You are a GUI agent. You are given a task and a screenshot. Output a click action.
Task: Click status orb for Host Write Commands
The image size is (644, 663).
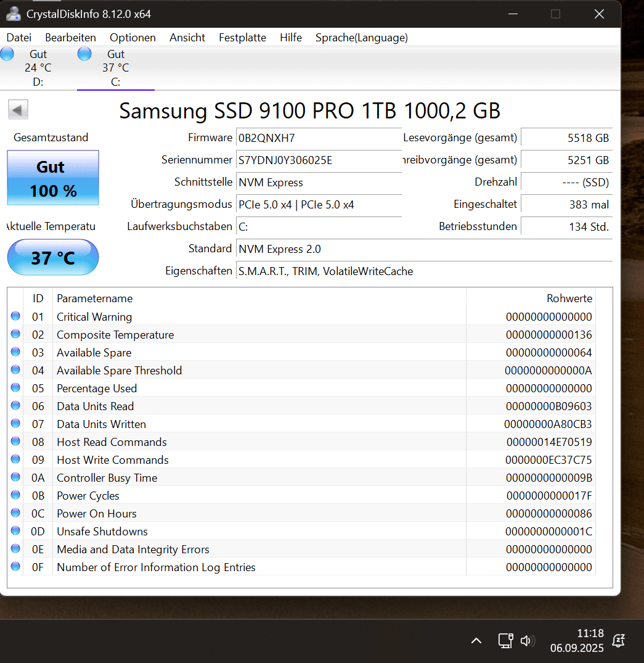[x=15, y=459]
